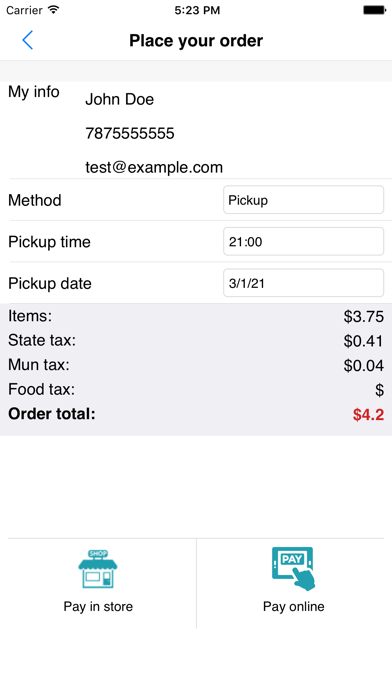The image size is (392, 696).
Task: Tap the blue back arrow
Action: point(28,40)
